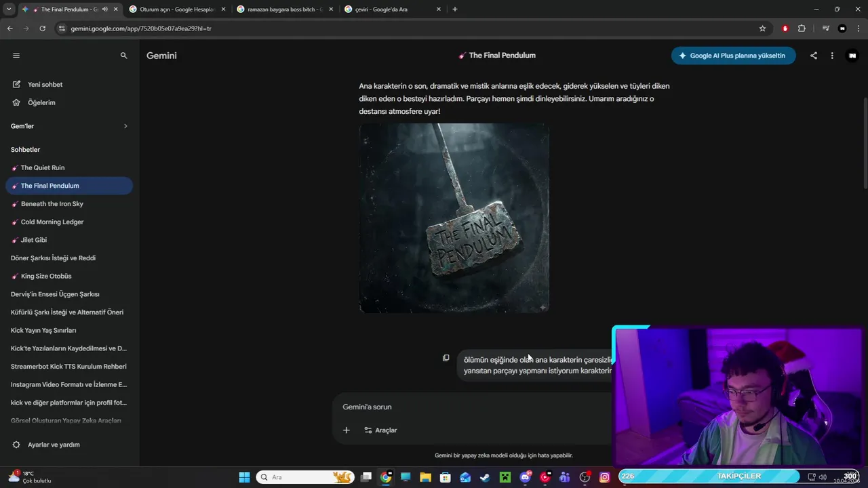Expand the Gem'ler section chevron
The width and height of the screenshot is (868, 488).
(125, 126)
